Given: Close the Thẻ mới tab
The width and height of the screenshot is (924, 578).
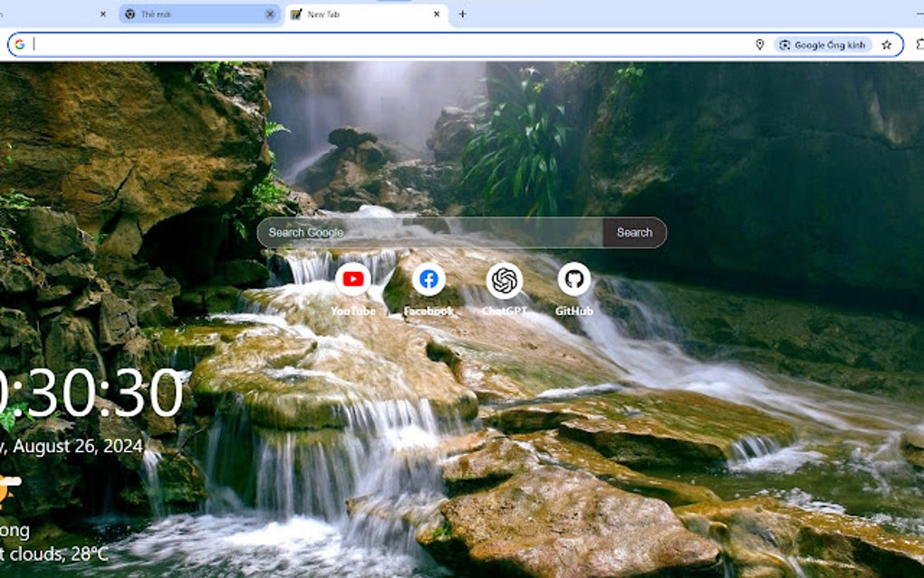Looking at the screenshot, I should click(x=271, y=14).
